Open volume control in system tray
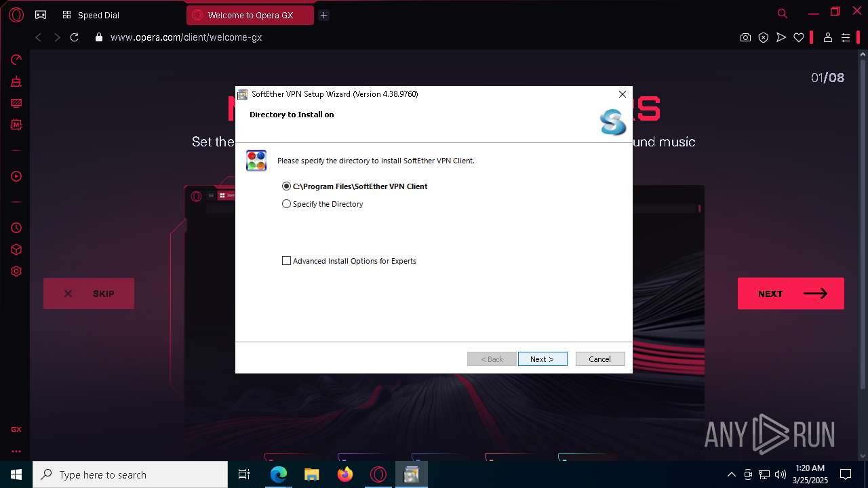This screenshot has height=488, width=868. coord(781,474)
